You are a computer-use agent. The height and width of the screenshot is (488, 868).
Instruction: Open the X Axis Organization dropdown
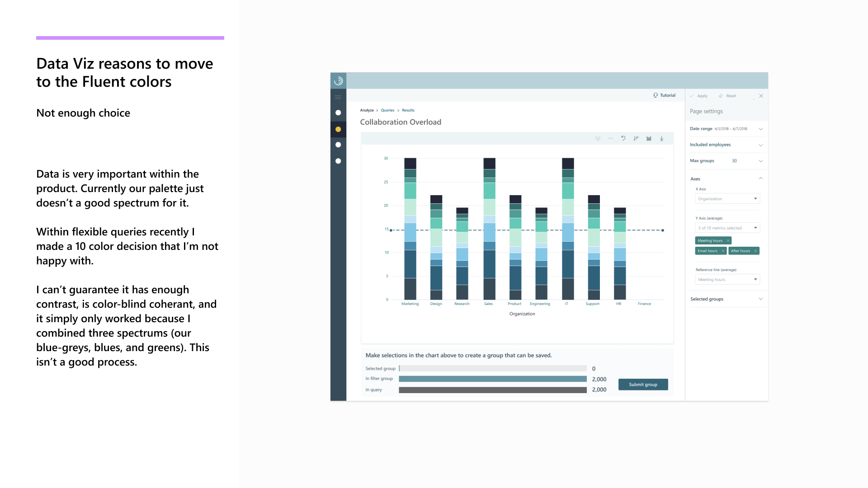coord(727,198)
